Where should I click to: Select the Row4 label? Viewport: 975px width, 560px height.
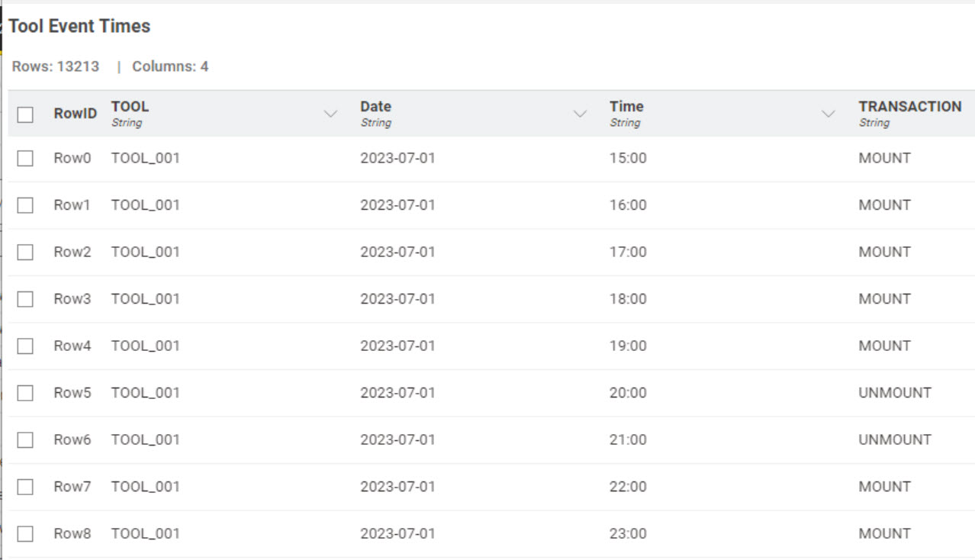72,346
